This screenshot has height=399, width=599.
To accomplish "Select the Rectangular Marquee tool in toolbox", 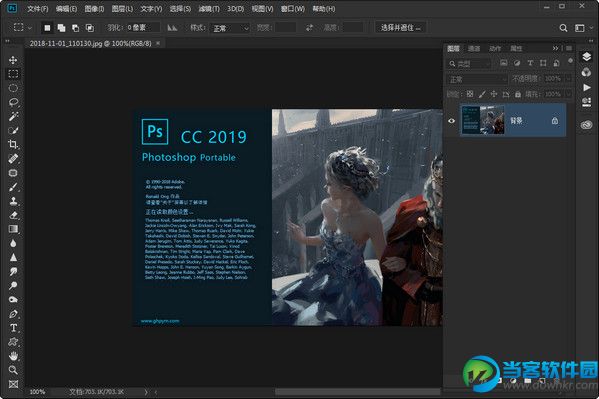I will [13, 74].
